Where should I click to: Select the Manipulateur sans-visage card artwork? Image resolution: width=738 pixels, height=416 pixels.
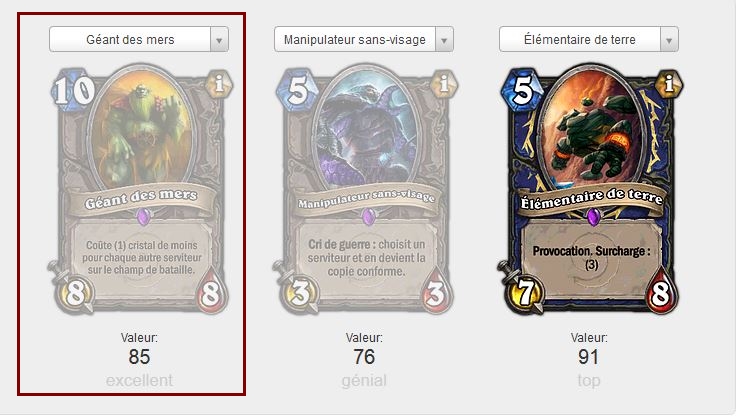tap(367, 127)
